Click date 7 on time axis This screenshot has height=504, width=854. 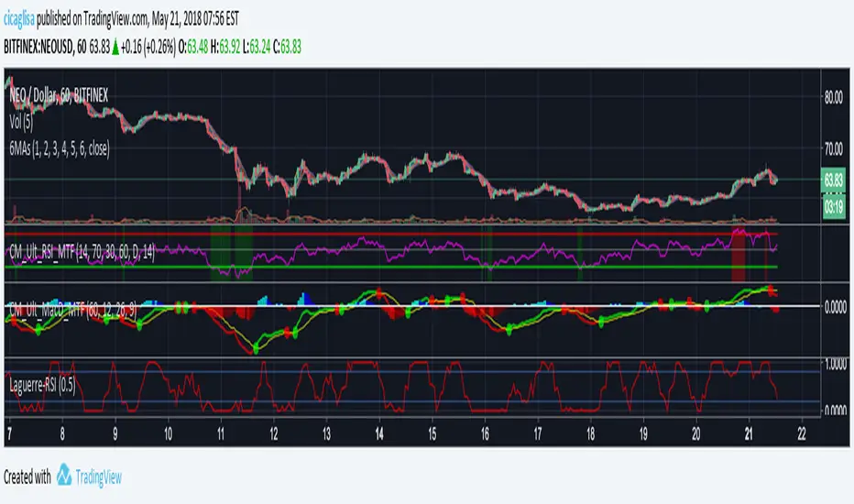click(9, 434)
